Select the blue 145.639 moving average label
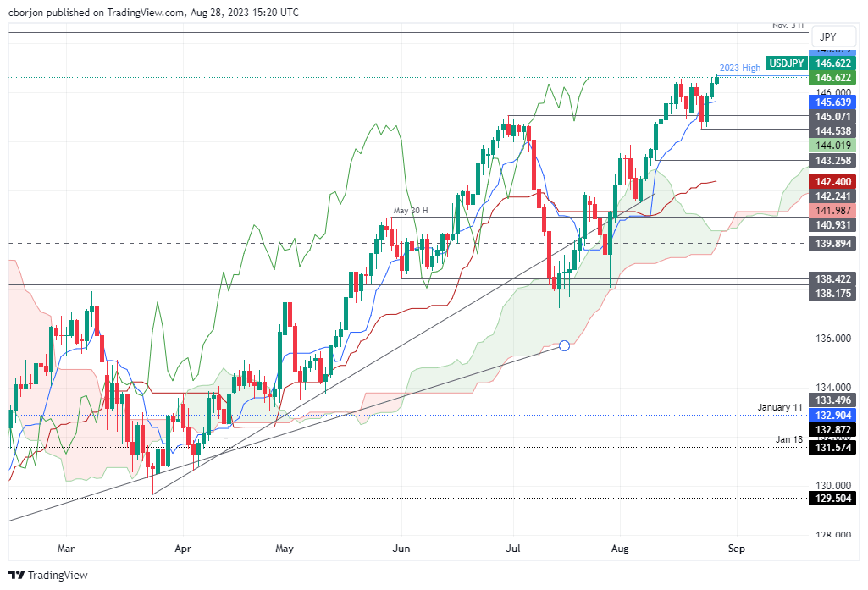Image resolution: width=868 pixels, height=590 pixels. click(x=832, y=102)
